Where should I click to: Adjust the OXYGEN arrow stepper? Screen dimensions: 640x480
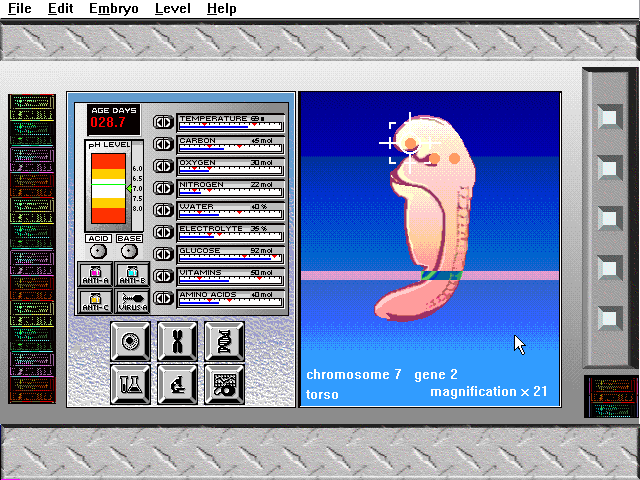click(163, 167)
